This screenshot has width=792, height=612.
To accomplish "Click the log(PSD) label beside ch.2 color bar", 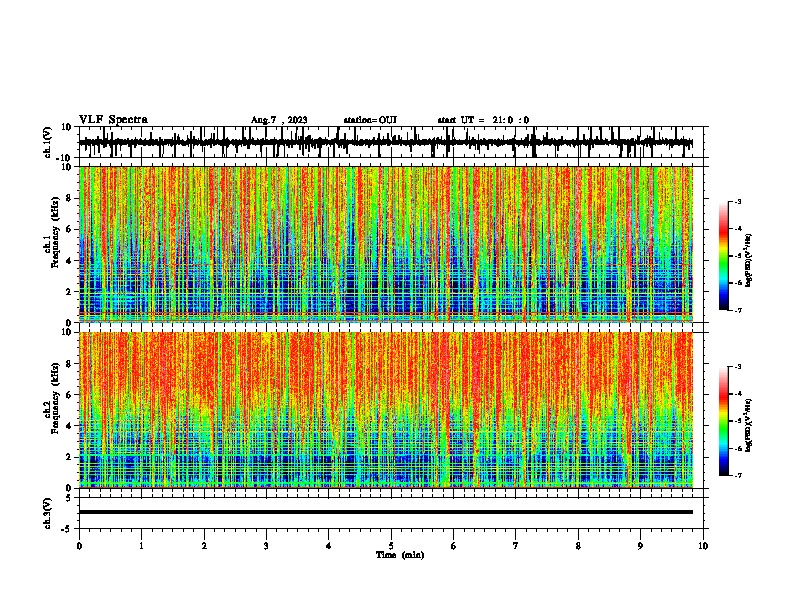I will pyautogui.click(x=749, y=425).
